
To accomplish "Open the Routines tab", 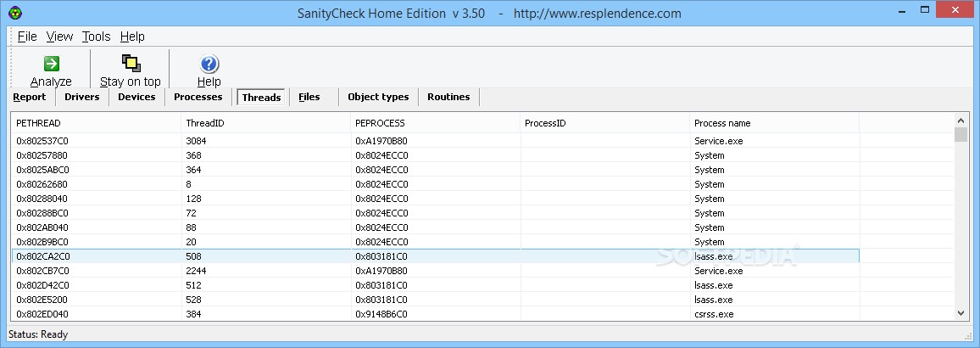I will click(x=448, y=97).
